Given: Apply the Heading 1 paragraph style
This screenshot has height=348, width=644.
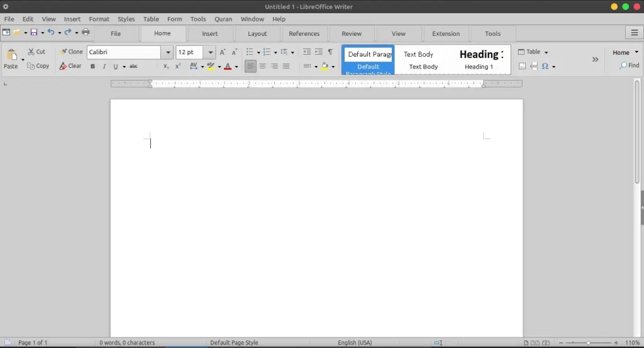Looking at the screenshot, I should pos(480,60).
